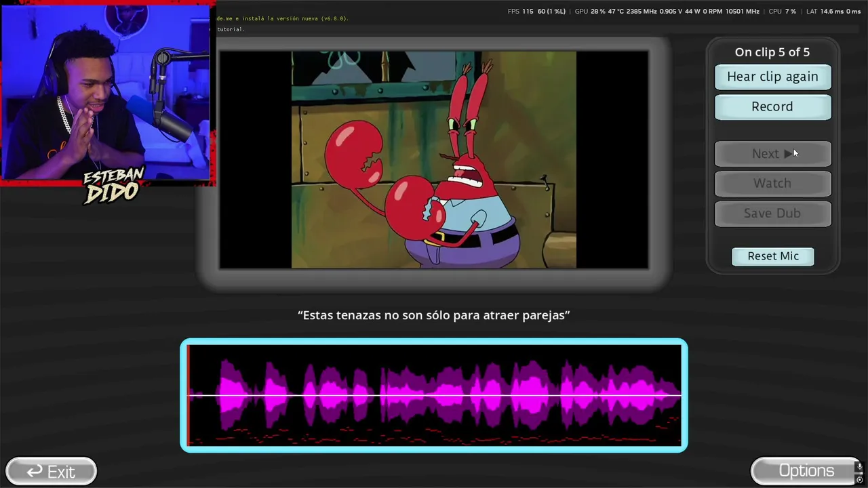Click the Mr. Krabs video clip preview
Screen dimensions: 868x488
coord(434,160)
